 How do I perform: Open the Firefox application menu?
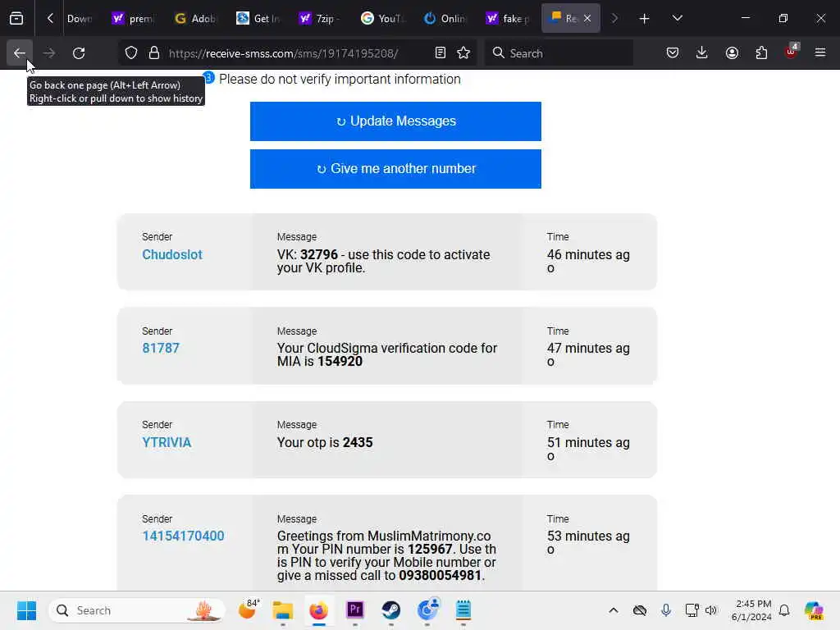(820, 52)
